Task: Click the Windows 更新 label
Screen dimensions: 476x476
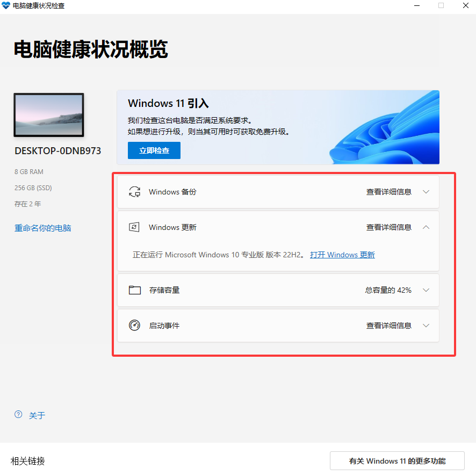Action: click(x=172, y=227)
